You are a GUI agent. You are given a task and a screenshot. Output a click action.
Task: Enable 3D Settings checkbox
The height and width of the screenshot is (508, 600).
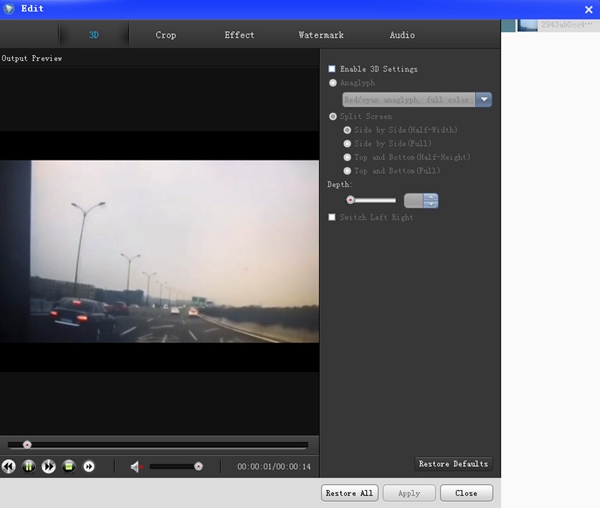tap(332, 69)
